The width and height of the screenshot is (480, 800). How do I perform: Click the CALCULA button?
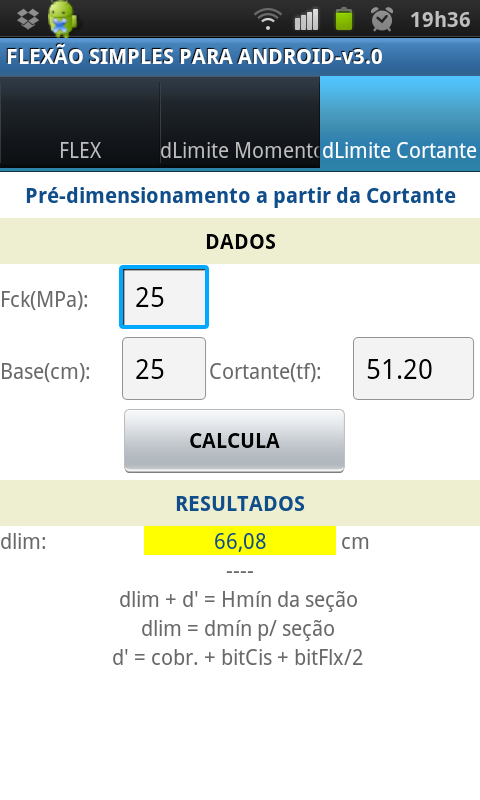point(234,440)
